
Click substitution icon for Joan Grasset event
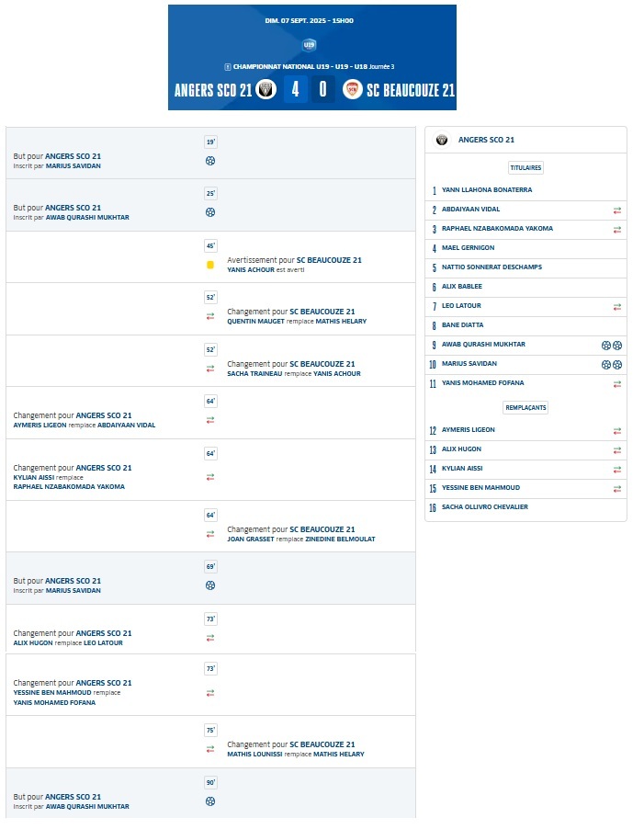coord(210,534)
